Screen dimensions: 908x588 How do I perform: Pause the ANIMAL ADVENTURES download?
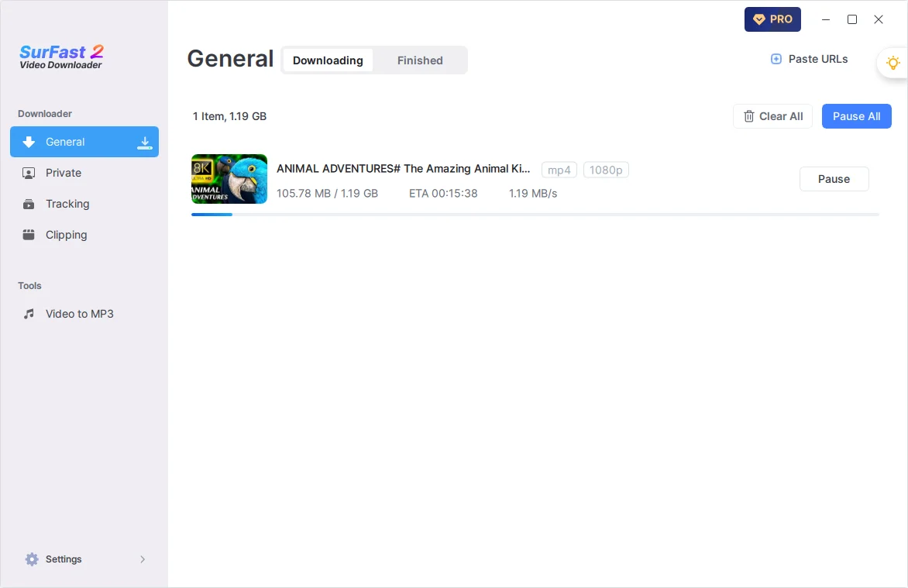click(x=834, y=179)
